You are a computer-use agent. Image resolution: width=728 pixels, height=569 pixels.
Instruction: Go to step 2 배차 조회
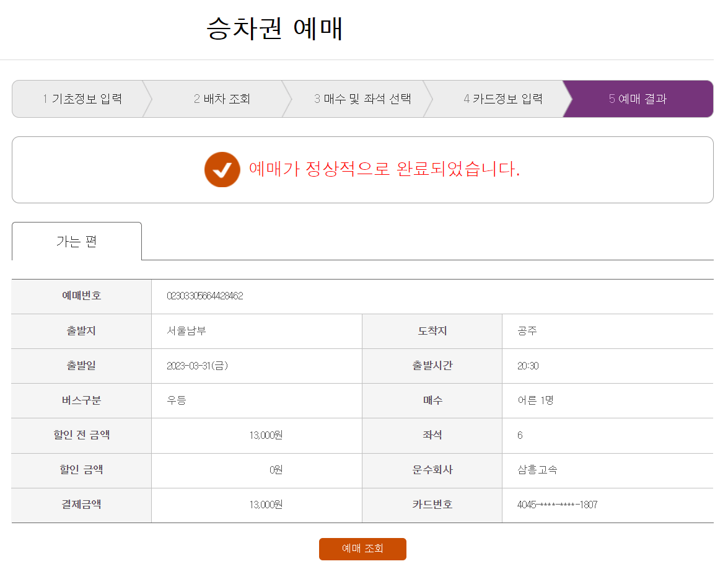click(x=222, y=99)
